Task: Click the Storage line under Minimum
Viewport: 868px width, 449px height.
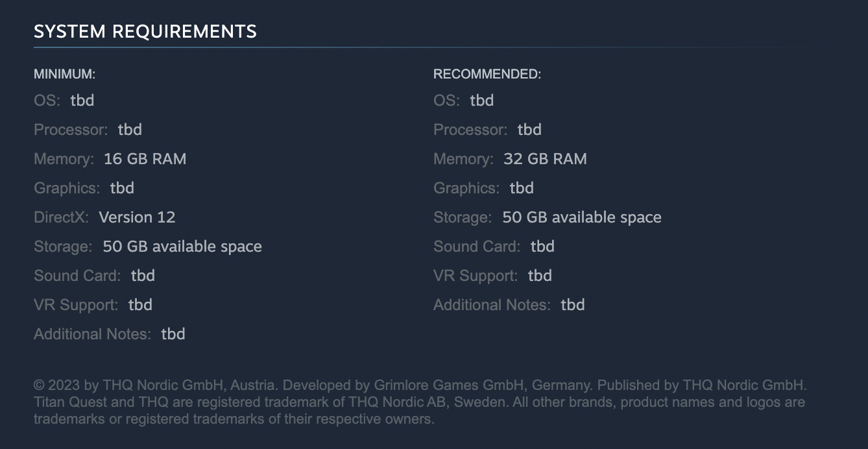Action: pyautogui.click(x=148, y=247)
